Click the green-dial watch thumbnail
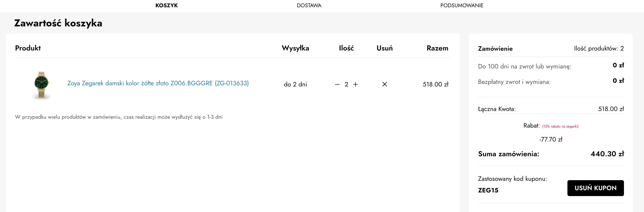The image size is (644, 212). tap(41, 85)
